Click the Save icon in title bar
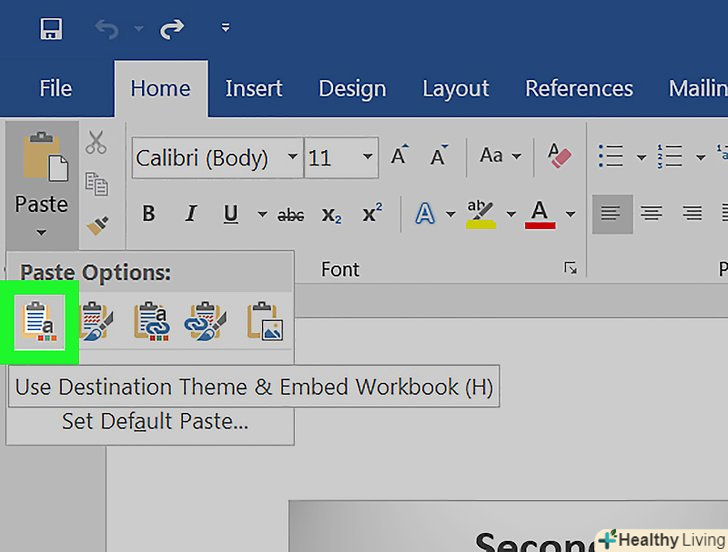This screenshot has width=728, height=552. 51,29
